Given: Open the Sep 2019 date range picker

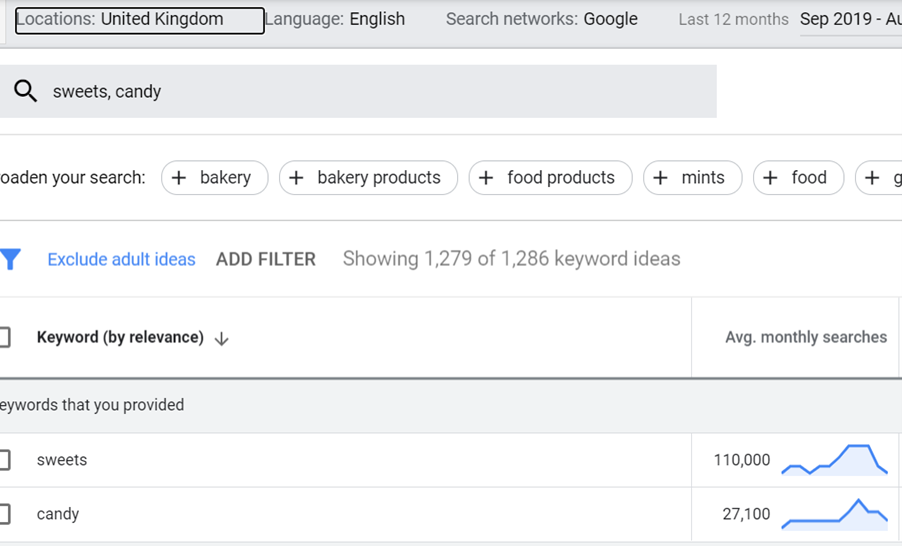Looking at the screenshot, I should (851, 20).
